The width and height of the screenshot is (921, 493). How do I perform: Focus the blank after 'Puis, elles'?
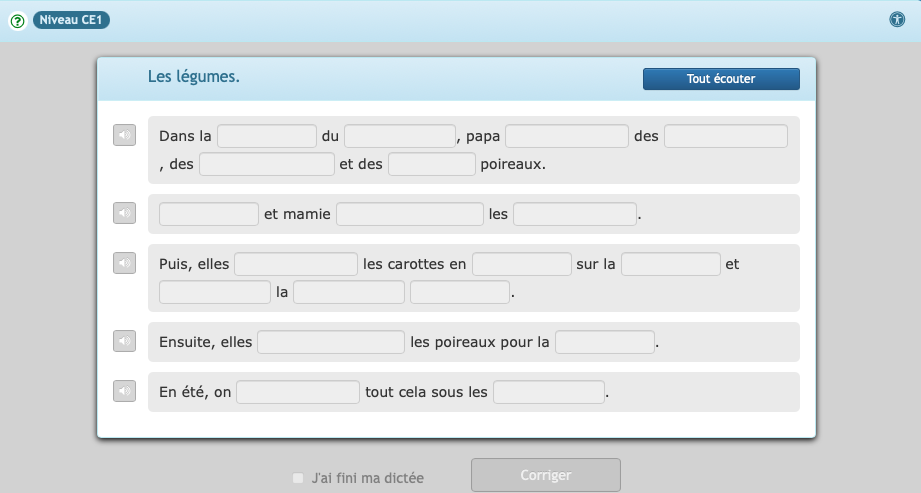click(x=296, y=264)
